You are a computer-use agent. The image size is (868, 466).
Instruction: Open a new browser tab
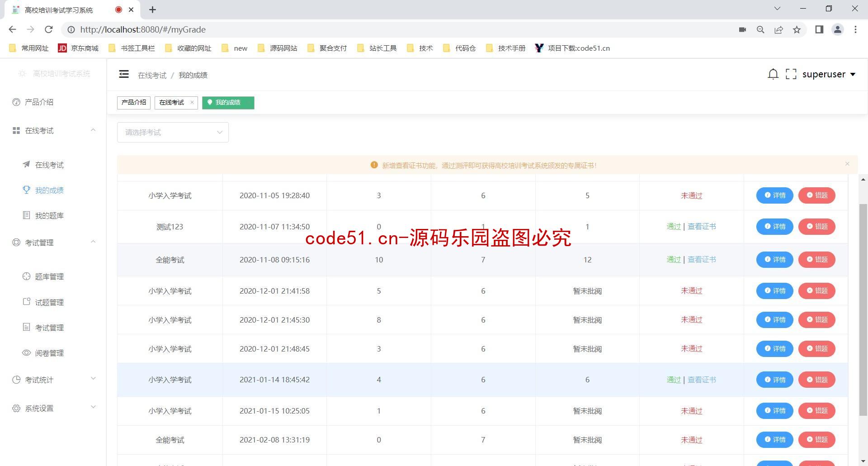coord(152,10)
